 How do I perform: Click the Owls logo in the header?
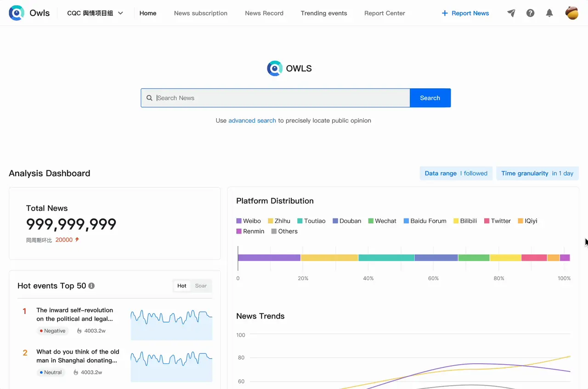(29, 13)
